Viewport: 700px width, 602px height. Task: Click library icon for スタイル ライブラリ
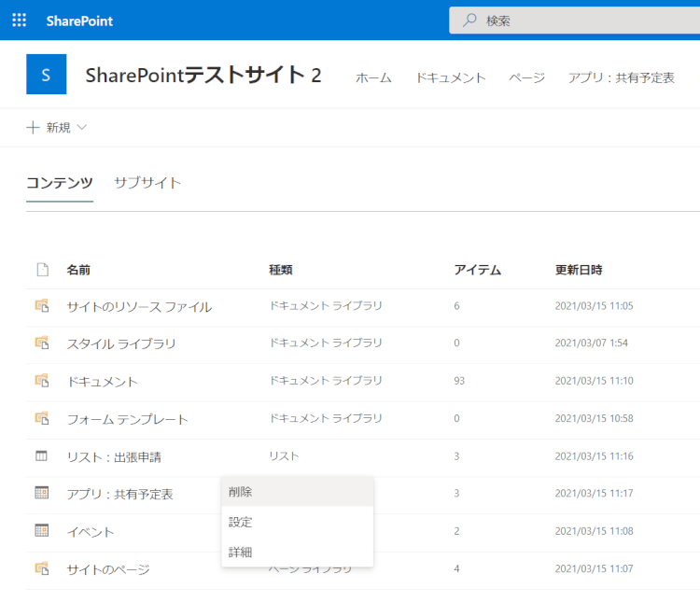[x=42, y=343]
